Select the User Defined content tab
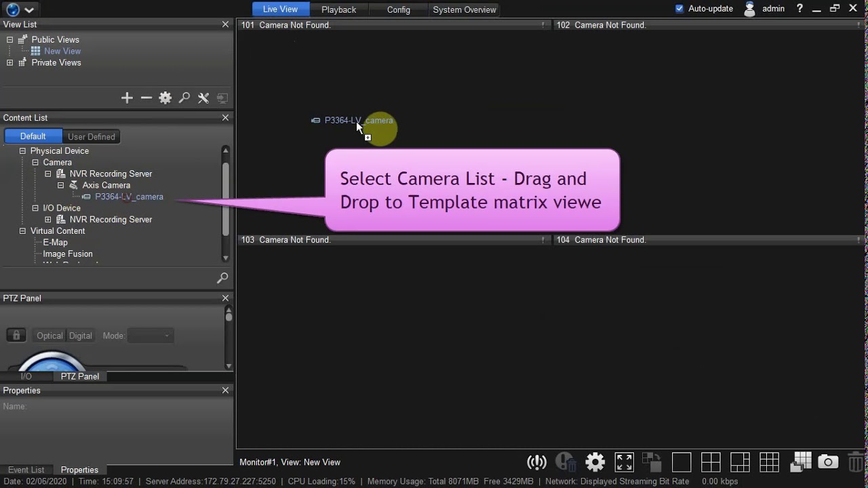This screenshot has height=488, width=868. point(92,136)
